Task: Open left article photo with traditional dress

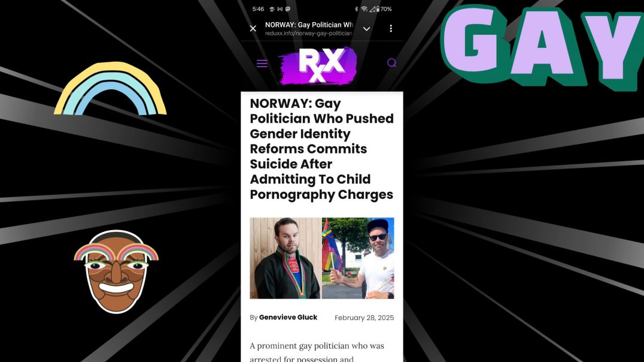Action: click(x=286, y=258)
